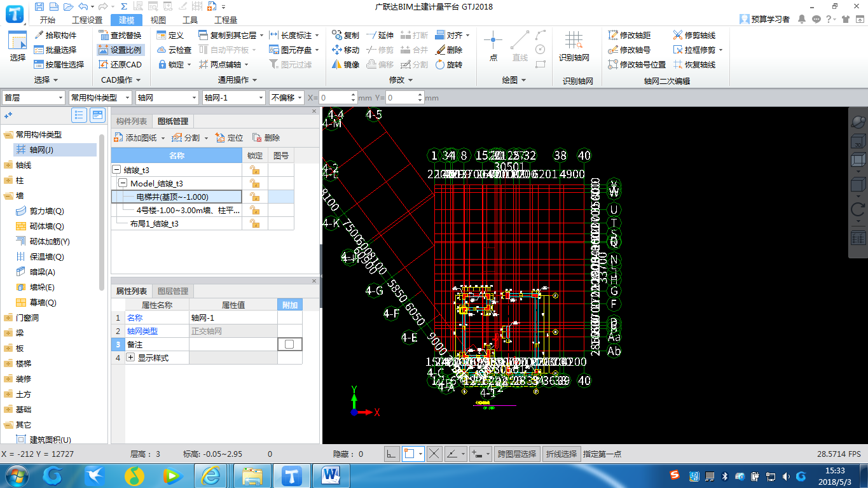Toggle 折线选择 polyline selection

point(561,454)
